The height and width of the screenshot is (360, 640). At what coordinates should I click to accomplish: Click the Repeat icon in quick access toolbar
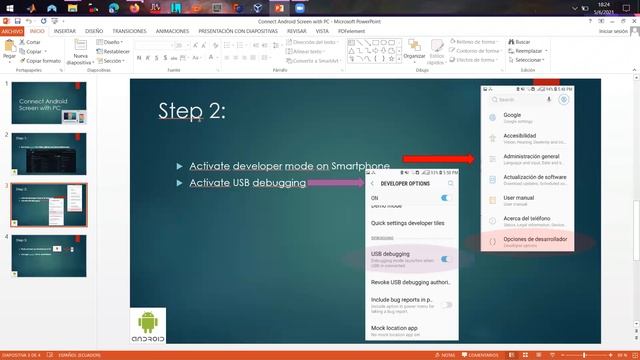point(43,21)
